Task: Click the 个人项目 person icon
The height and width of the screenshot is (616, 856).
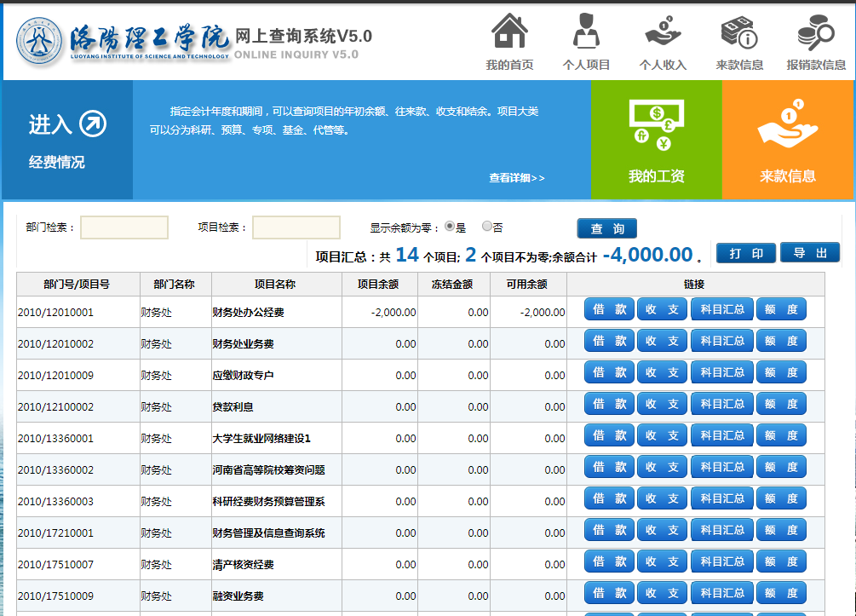Action: pos(586,32)
